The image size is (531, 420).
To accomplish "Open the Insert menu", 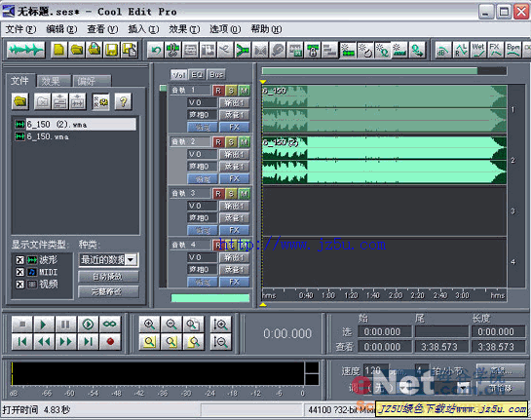I will (143, 29).
